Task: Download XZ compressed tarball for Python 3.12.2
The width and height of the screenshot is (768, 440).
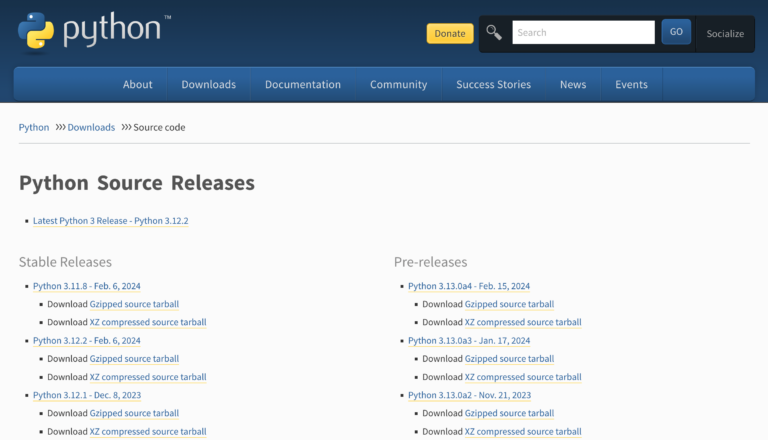Action: (148, 377)
